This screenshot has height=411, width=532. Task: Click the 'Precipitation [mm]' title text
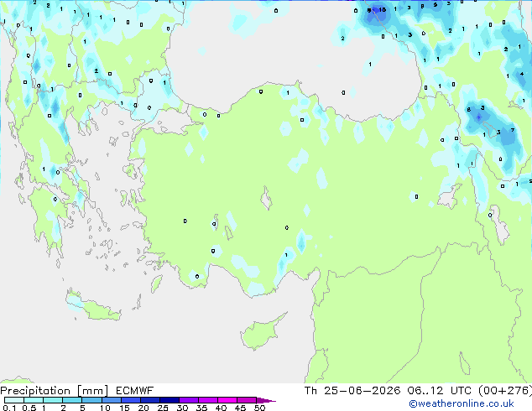[x=55, y=391]
